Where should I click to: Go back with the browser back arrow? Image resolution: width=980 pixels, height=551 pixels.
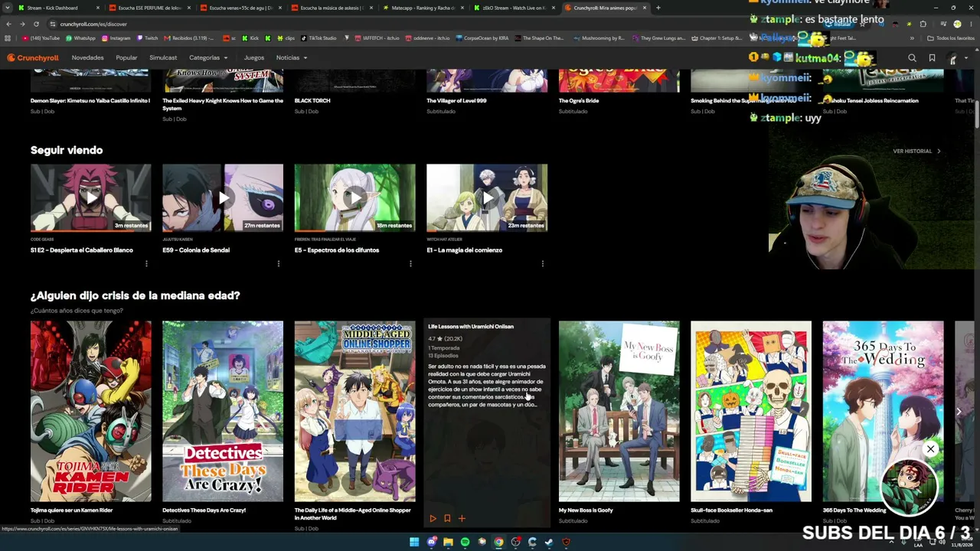pyautogui.click(x=8, y=24)
